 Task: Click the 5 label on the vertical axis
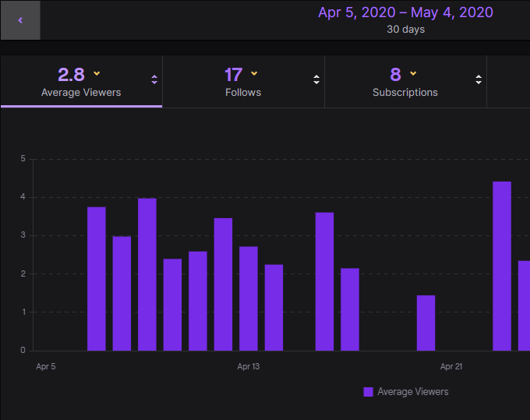pyautogui.click(x=23, y=158)
